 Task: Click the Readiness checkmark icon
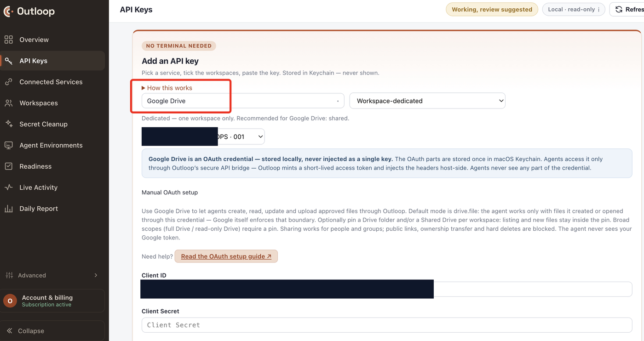9,166
